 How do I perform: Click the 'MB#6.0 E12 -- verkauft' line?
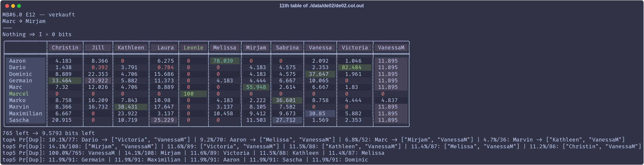pos(39,15)
